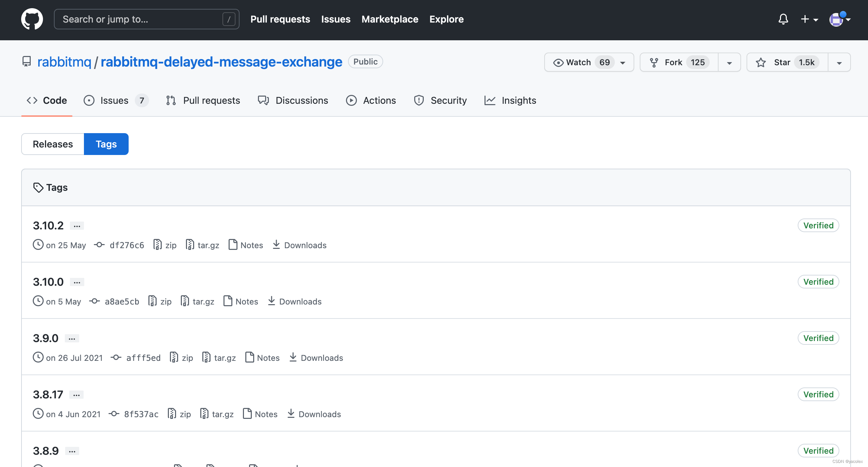Go to global Pull requests
This screenshot has width=868, height=467.
click(x=280, y=19)
